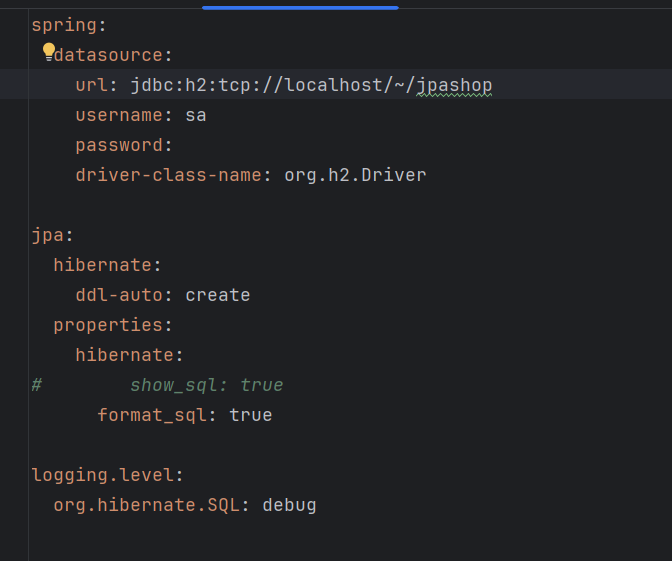Viewport: 672px width, 561px height.
Task: Click the "driver-class-name" key
Action: point(168,175)
